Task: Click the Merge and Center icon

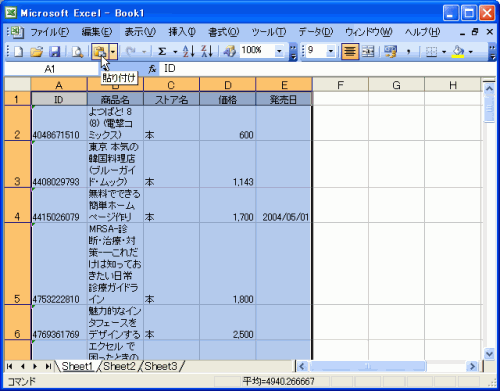Action: [x=368, y=52]
